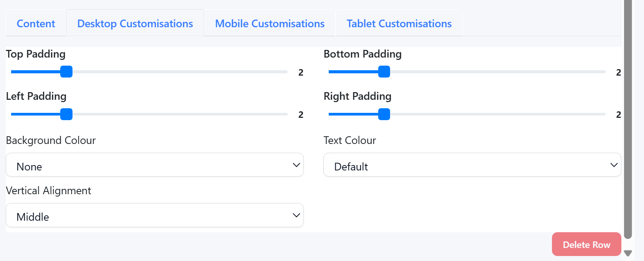
Task: Click the chevron in the Vertical Alignment select
Action: coord(296,215)
